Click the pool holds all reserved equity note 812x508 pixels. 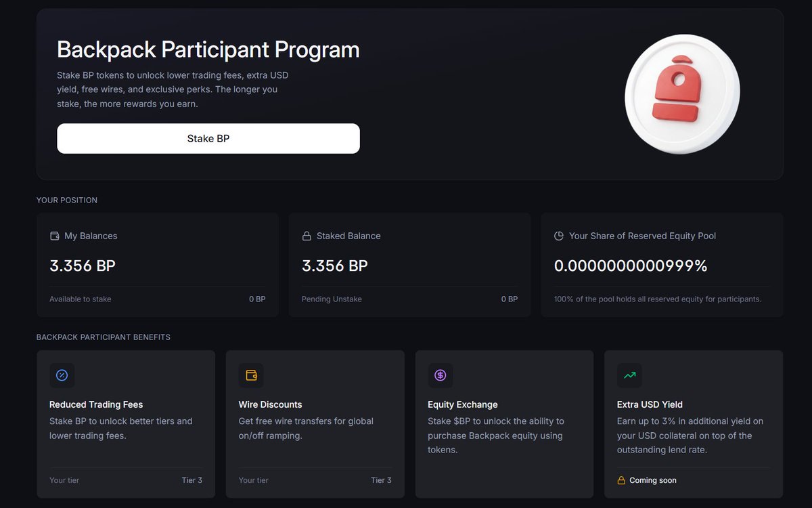658,299
